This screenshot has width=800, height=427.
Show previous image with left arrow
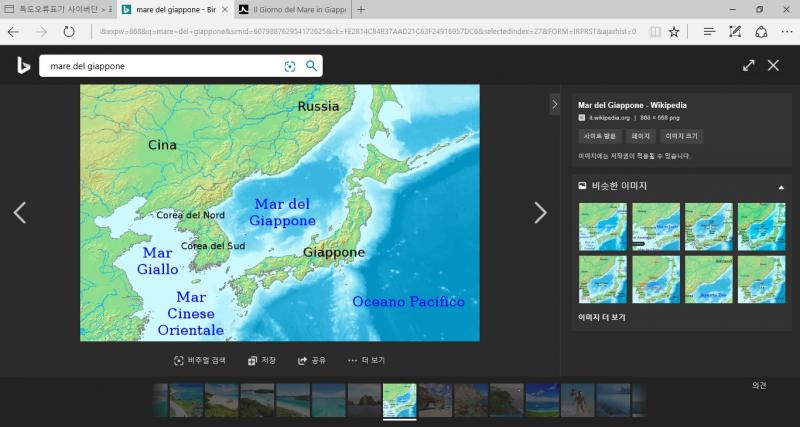(19, 212)
